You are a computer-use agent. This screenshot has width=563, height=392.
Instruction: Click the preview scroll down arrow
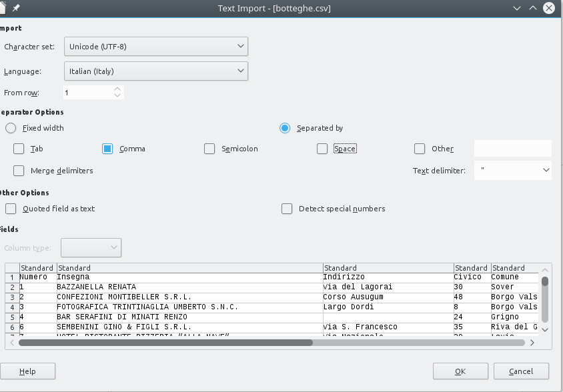pyautogui.click(x=545, y=329)
